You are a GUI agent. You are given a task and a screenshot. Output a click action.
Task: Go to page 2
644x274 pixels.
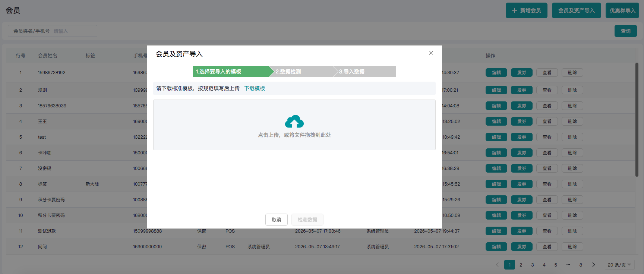521,265
